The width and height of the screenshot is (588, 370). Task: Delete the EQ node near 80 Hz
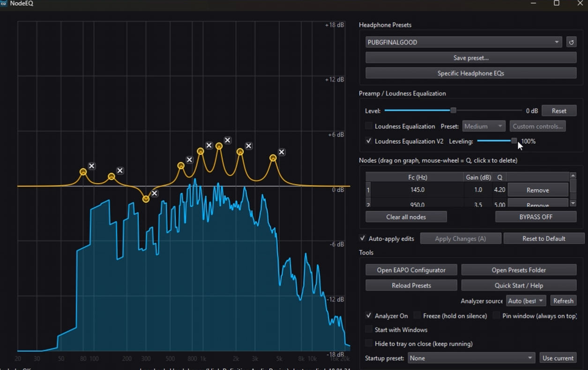[x=92, y=166]
